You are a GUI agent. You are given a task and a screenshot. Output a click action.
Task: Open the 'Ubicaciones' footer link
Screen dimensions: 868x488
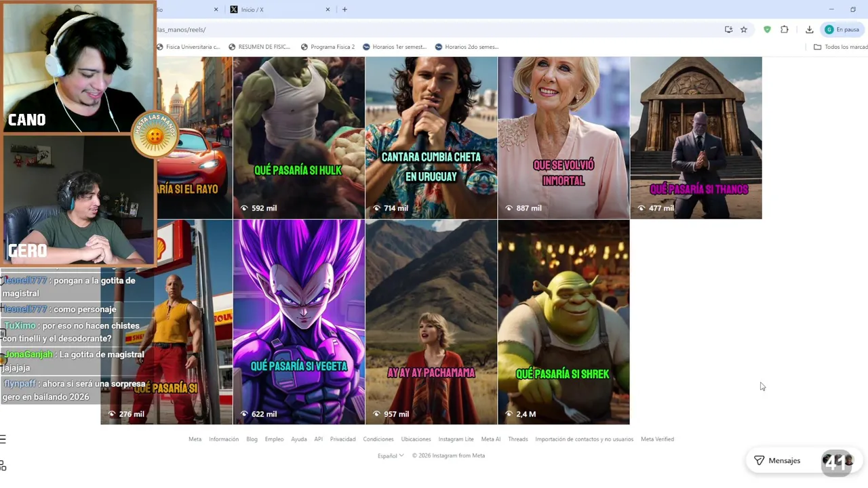(x=416, y=439)
